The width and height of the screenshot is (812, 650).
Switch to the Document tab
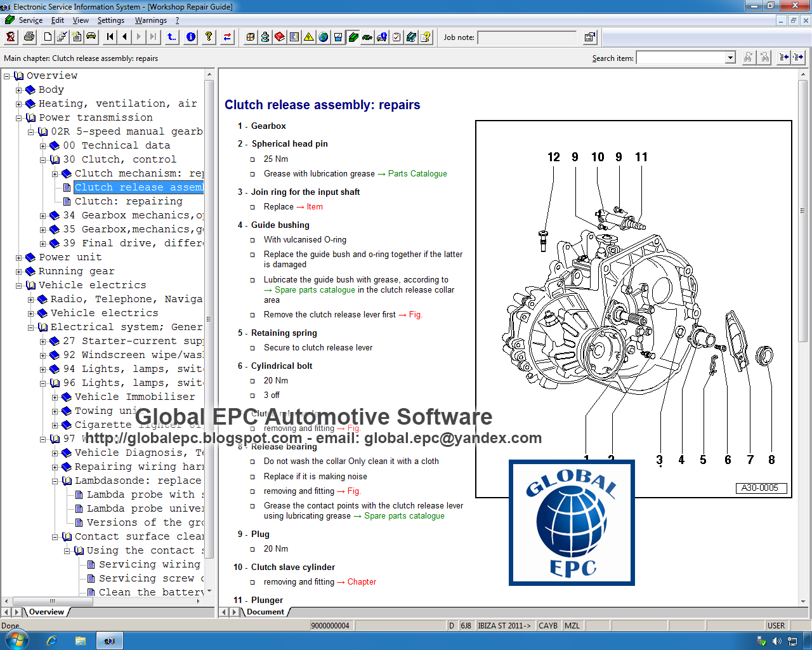point(265,612)
